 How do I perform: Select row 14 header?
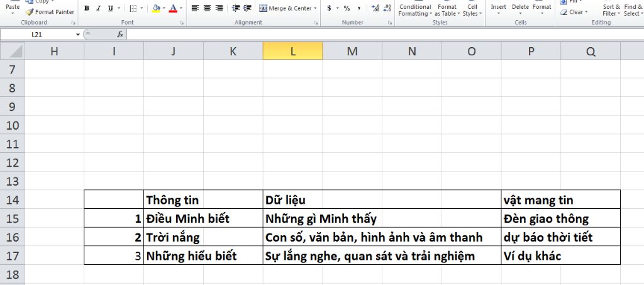tap(13, 199)
